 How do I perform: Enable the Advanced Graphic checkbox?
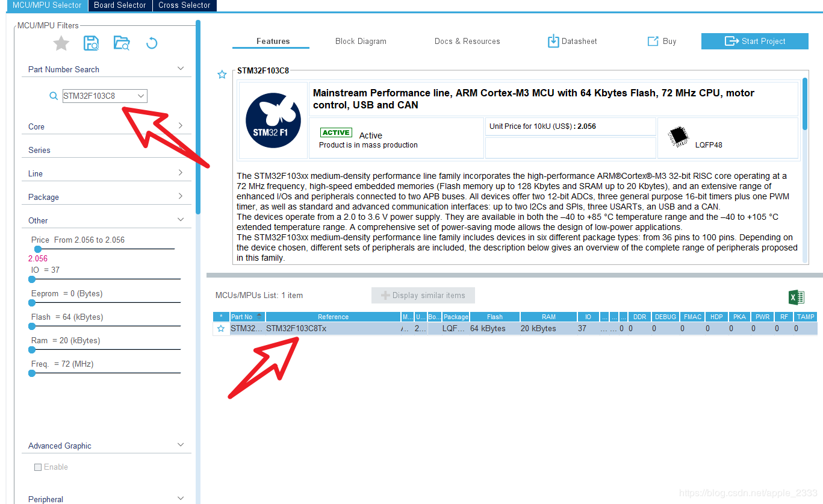(38, 467)
